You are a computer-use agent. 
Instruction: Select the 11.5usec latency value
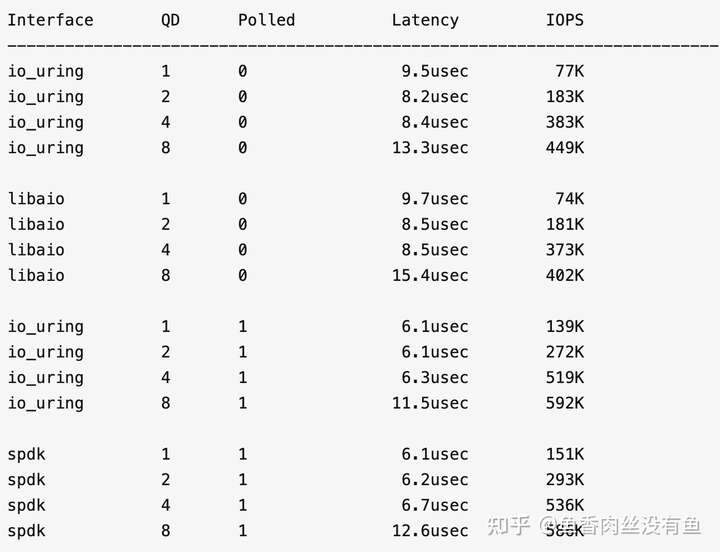(x=430, y=403)
